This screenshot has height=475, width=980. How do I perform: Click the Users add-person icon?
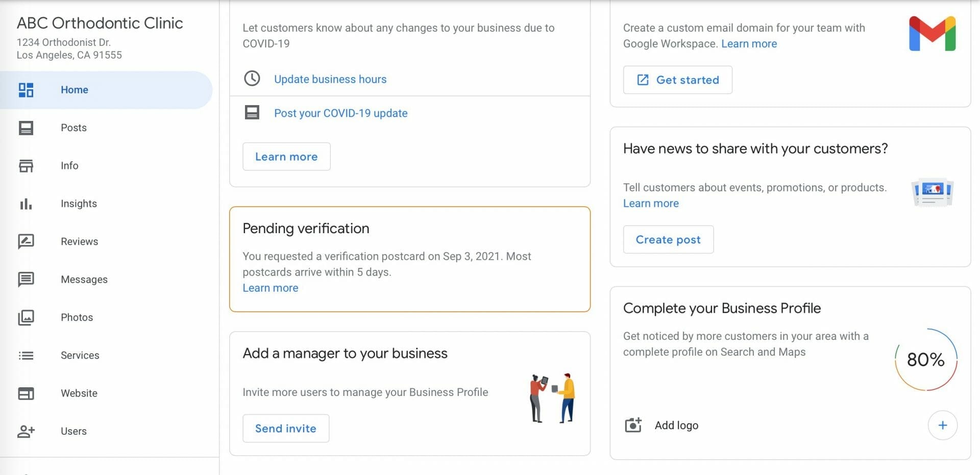click(26, 432)
